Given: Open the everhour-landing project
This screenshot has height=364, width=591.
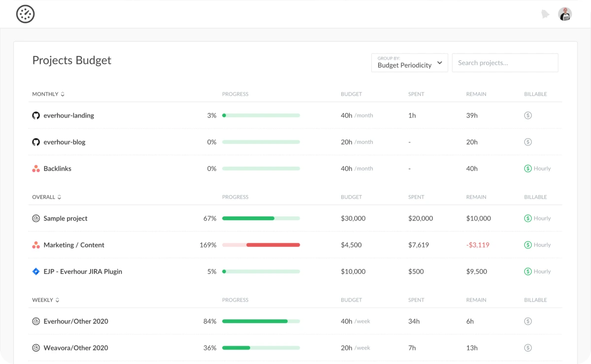Looking at the screenshot, I should tap(69, 116).
